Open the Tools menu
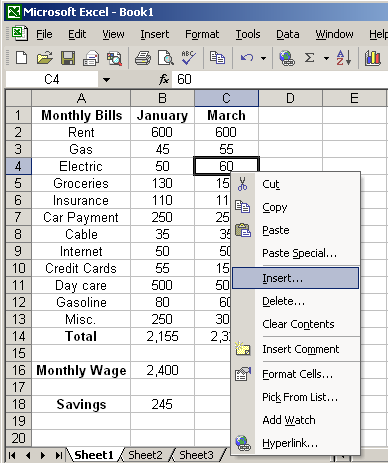 pyautogui.click(x=248, y=34)
